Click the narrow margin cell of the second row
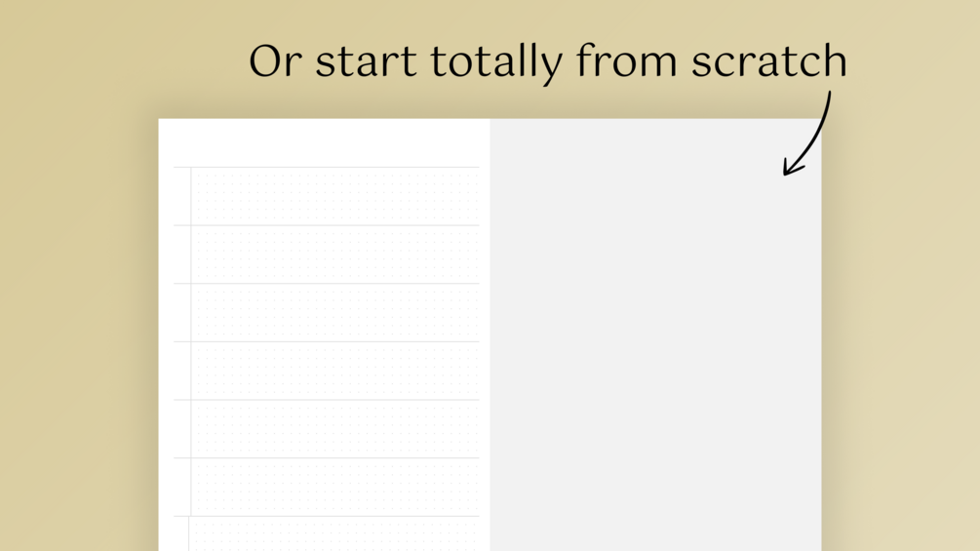The image size is (980, 551). [x=182, y=255]
